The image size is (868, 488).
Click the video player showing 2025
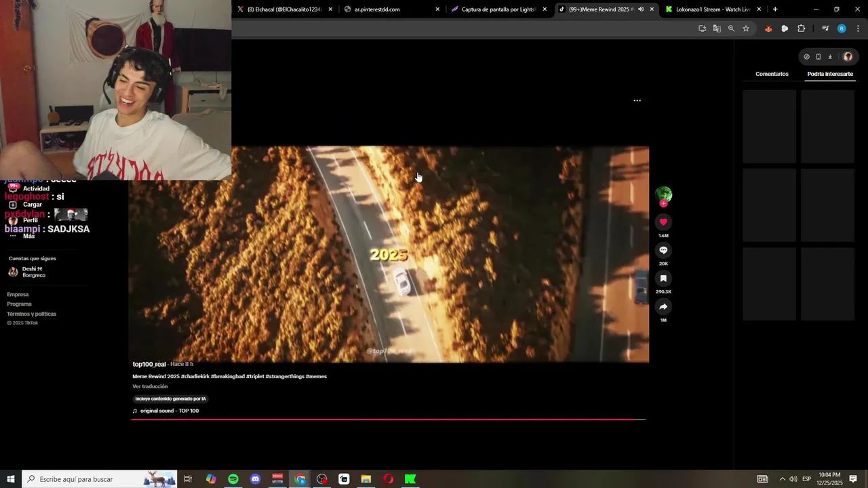(x=389, y=254)
